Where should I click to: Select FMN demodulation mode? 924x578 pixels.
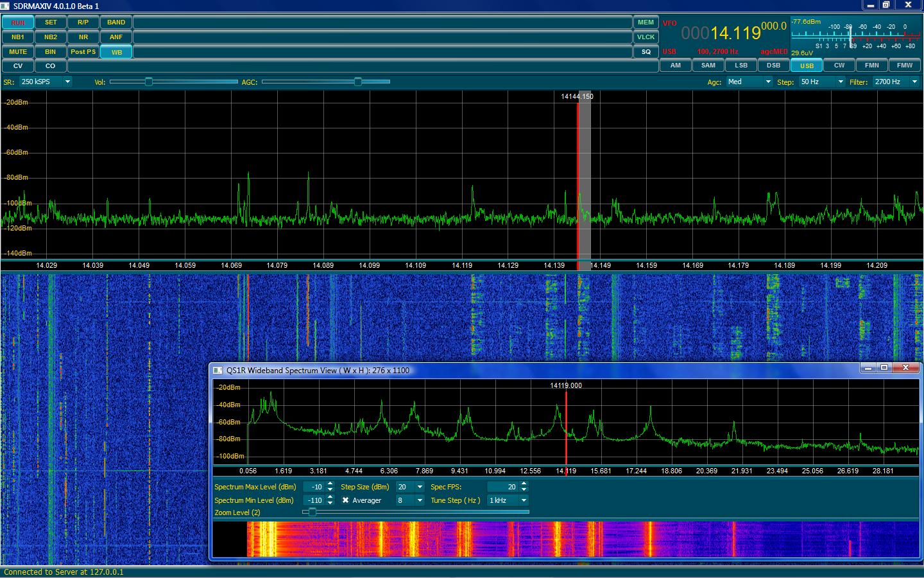[x=872, y=66]
